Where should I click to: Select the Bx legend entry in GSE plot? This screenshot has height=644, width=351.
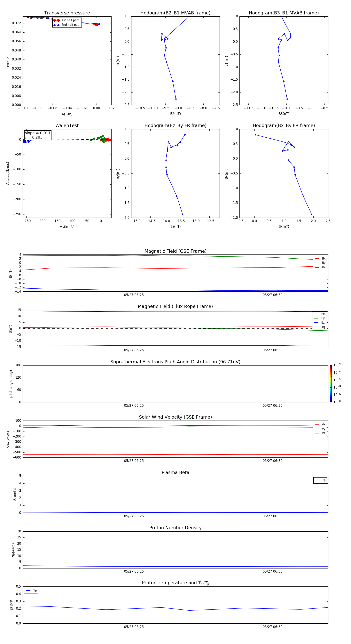320,259
